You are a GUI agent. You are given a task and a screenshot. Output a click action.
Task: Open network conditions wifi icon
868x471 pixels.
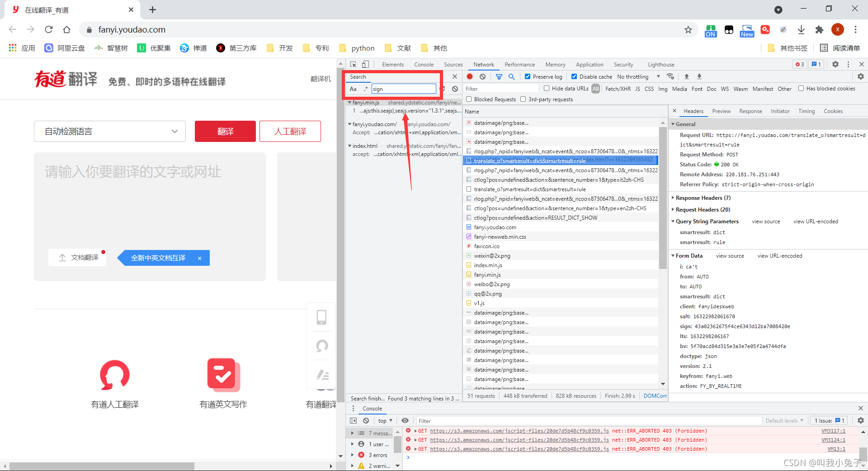pos(670,76)
